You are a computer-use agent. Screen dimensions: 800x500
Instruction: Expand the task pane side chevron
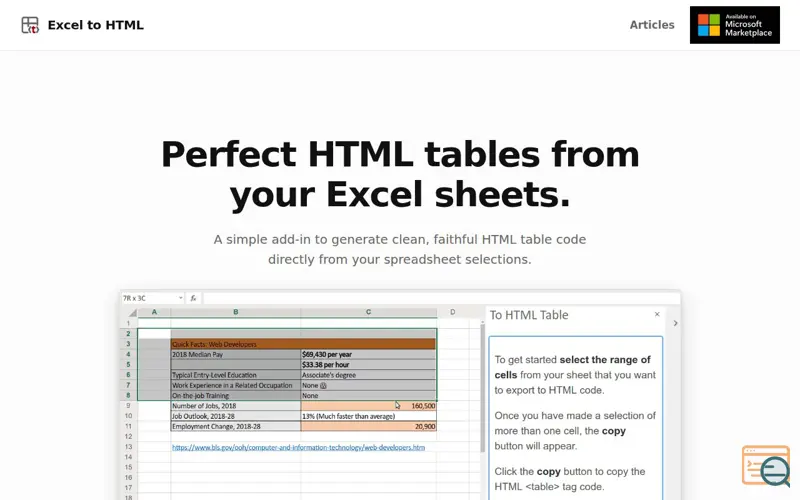[x=675, y=323]
